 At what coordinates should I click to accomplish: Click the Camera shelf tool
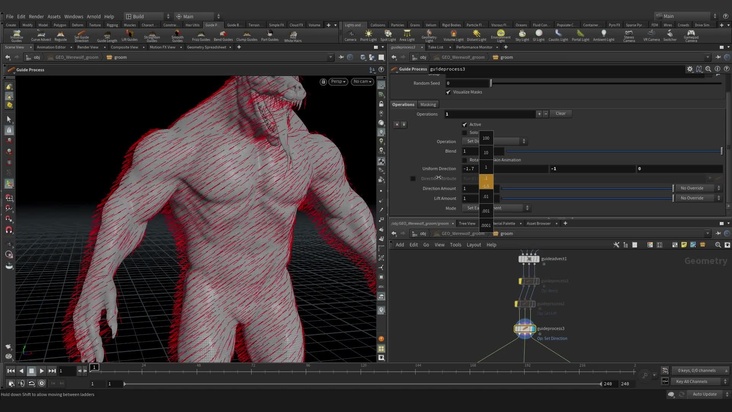(350, 36)
